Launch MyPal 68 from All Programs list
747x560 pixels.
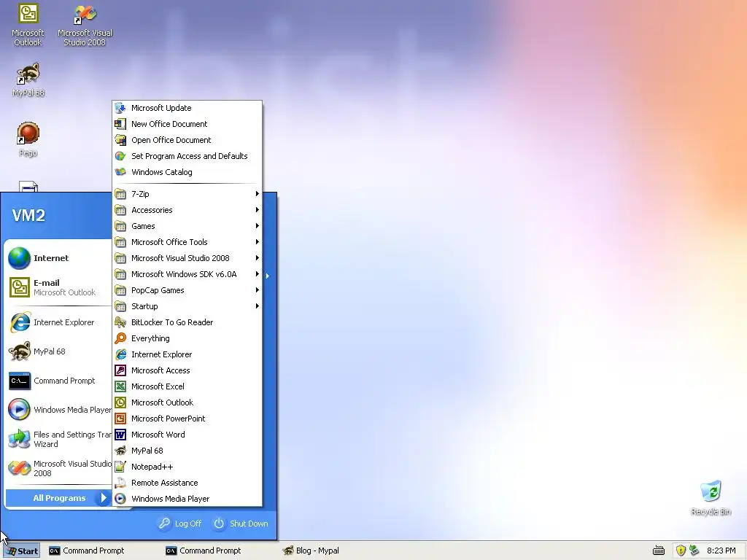pos(187,451)
